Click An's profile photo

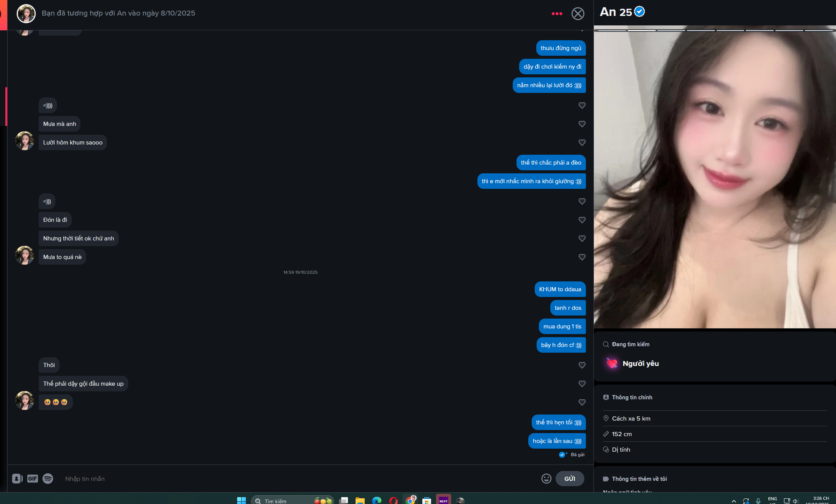[715, 178]
